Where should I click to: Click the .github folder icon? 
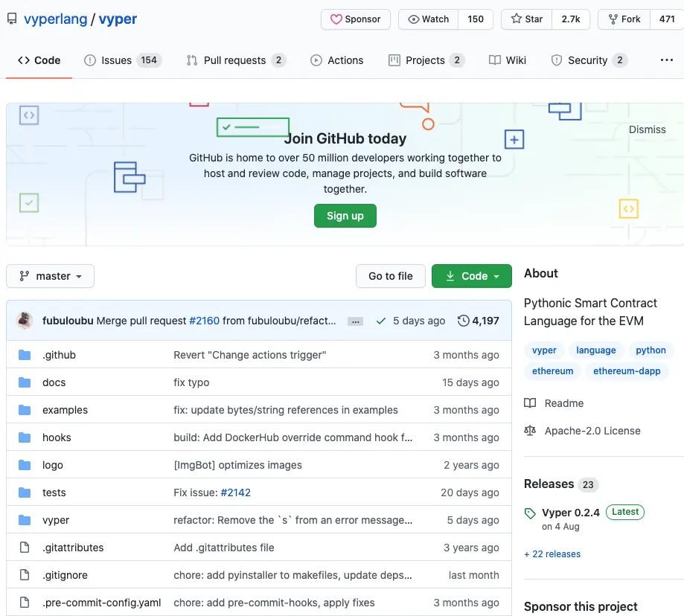click(25, 355)
